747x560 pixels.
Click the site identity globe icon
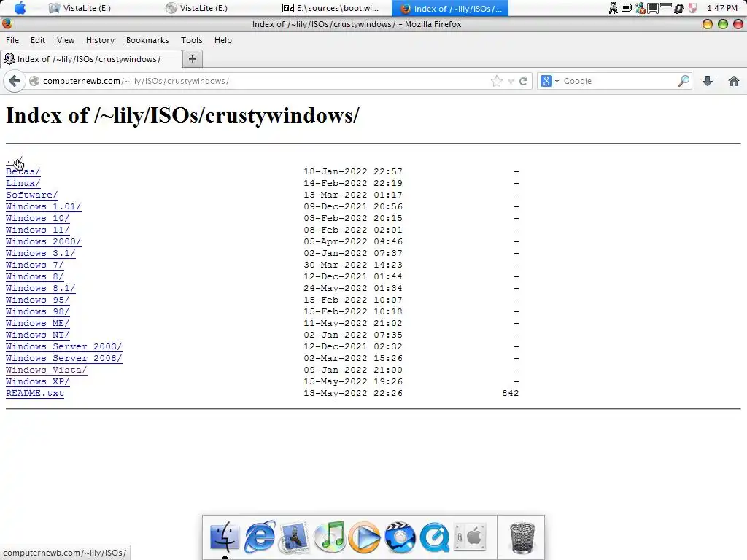pyautogui.click(x=34, y=81)
